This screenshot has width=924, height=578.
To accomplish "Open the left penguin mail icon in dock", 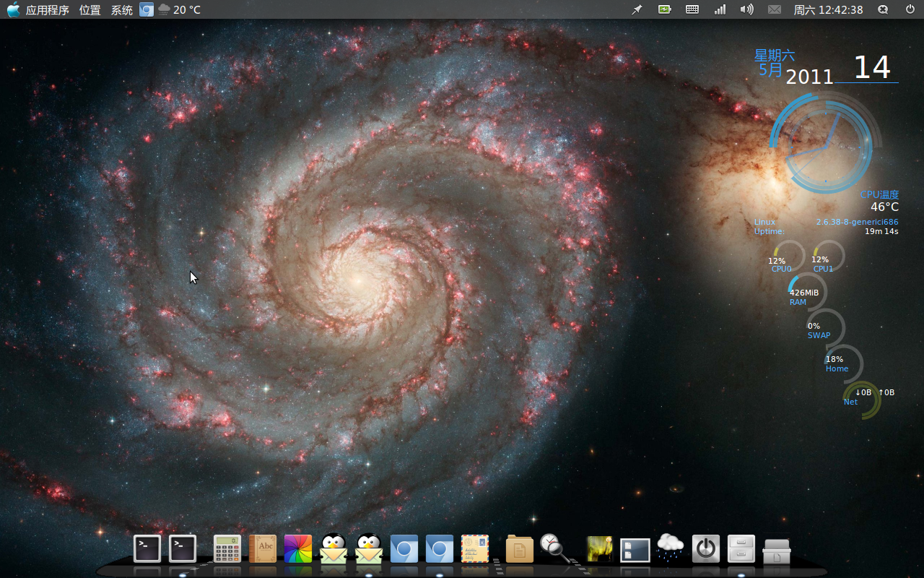I will 334,548.
